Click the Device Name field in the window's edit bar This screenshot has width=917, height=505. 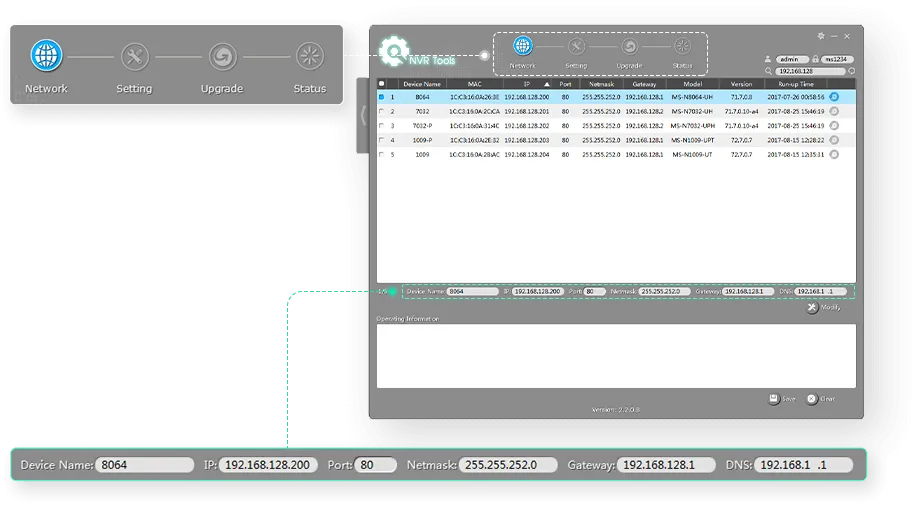coord(473,291)
